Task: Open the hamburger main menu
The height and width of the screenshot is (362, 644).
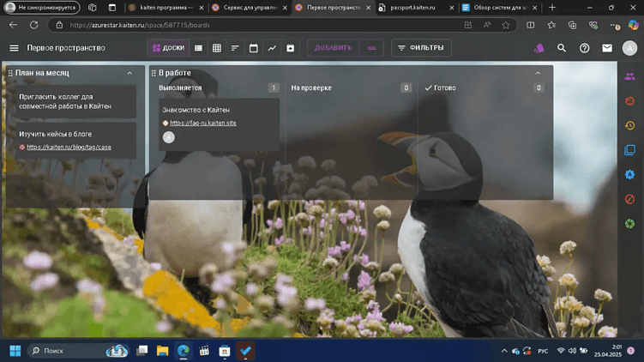Action: 14,48
